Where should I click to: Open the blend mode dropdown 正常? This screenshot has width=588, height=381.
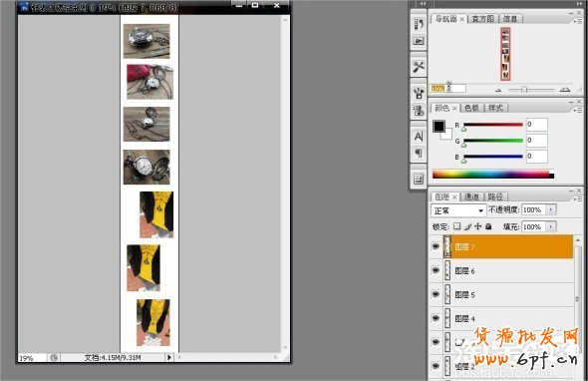click(x=458, y=210)
